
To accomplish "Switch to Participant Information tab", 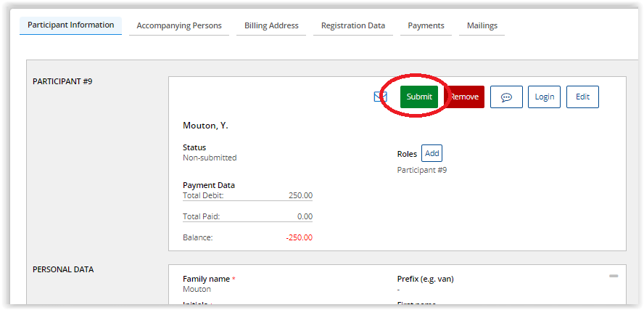I will pos(70,25).
